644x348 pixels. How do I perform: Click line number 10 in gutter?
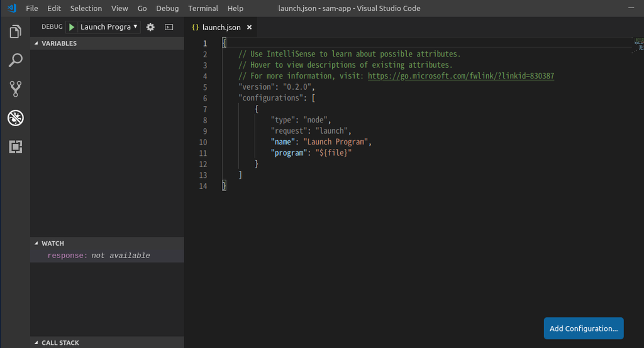click(x=203, y=142)
